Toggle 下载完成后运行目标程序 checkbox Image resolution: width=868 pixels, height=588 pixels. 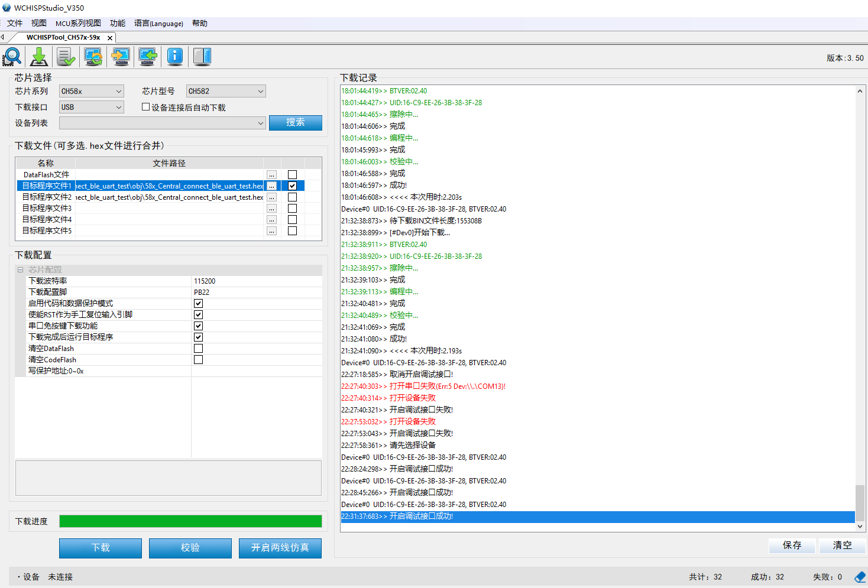(x=198, y=337)
